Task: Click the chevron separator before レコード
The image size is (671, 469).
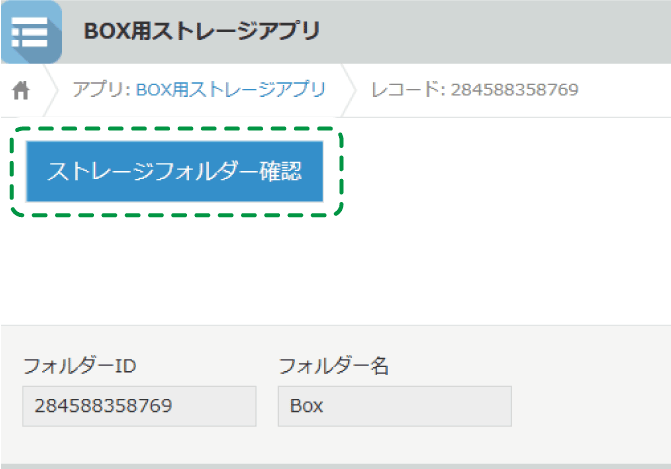Action: tap(348, 90)
